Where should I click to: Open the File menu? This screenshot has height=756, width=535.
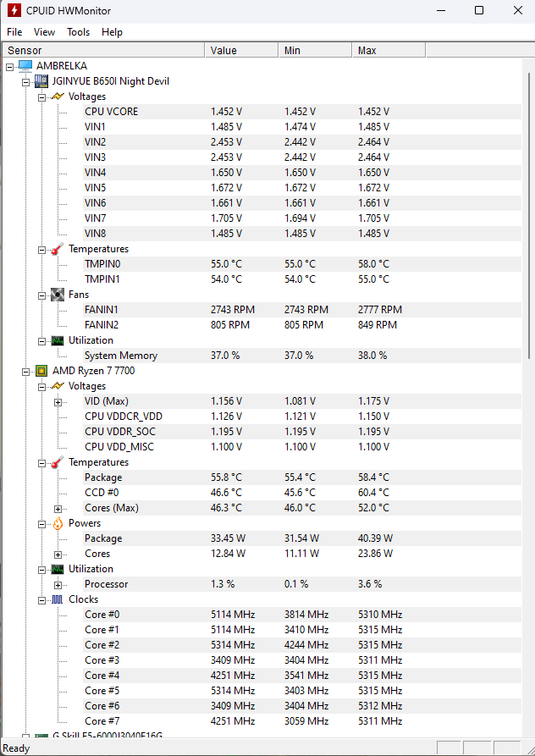(x=14, y=32)
